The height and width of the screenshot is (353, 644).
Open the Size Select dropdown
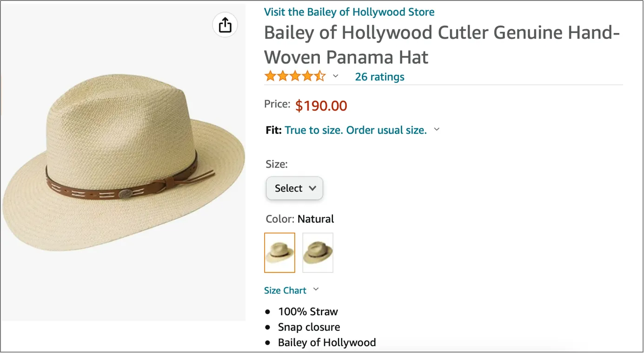click(294, 188)
